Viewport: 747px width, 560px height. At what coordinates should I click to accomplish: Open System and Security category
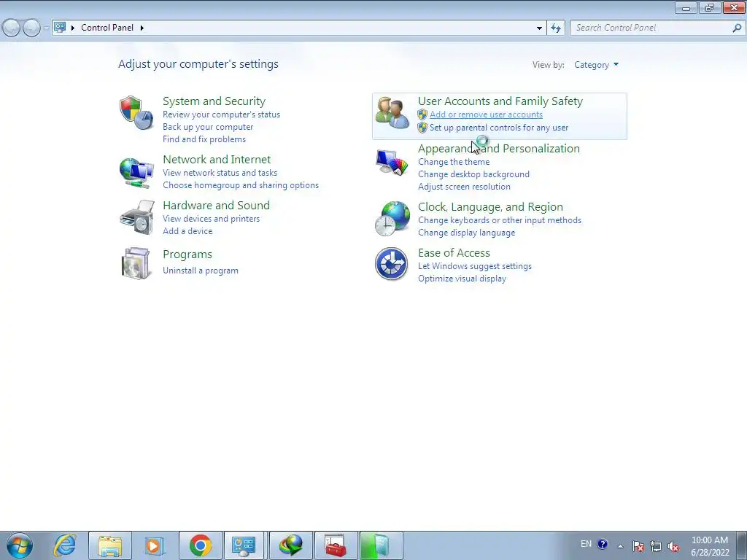[214, 101]
